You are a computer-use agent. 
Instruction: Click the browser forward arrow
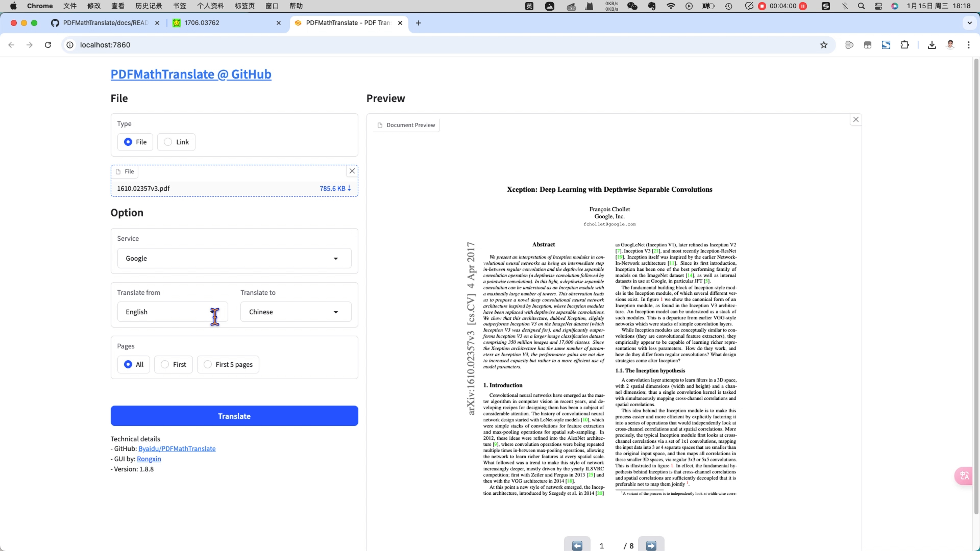pos(29,45)
